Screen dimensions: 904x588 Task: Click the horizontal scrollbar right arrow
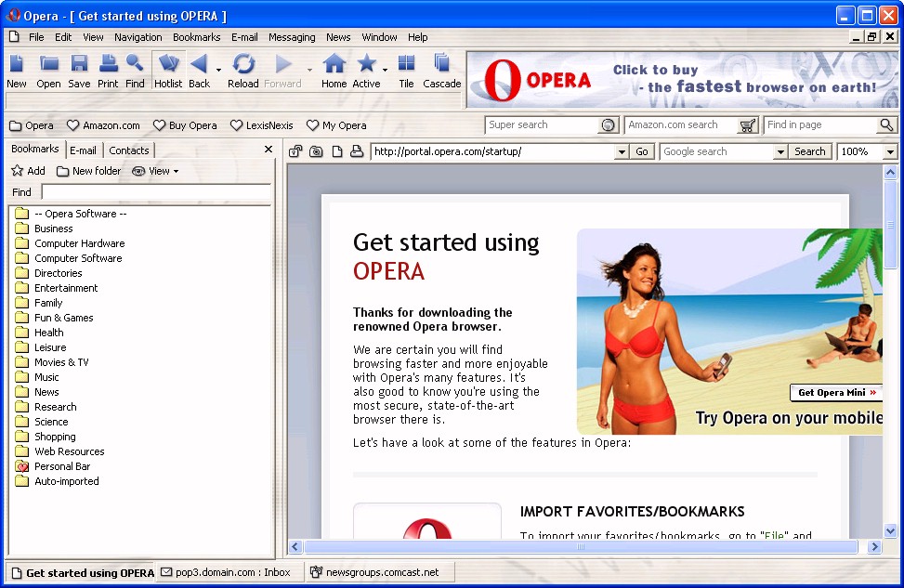pos(874,546)
